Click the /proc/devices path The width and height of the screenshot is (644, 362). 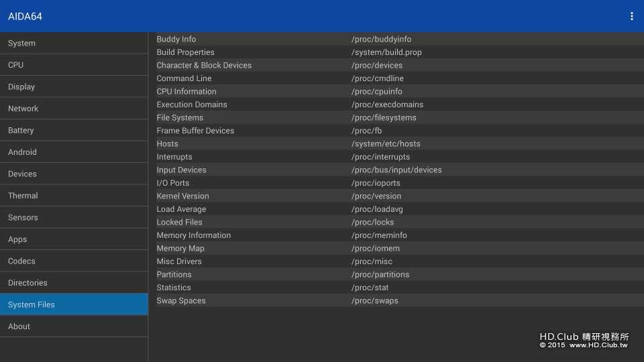[x=376, y=65]
